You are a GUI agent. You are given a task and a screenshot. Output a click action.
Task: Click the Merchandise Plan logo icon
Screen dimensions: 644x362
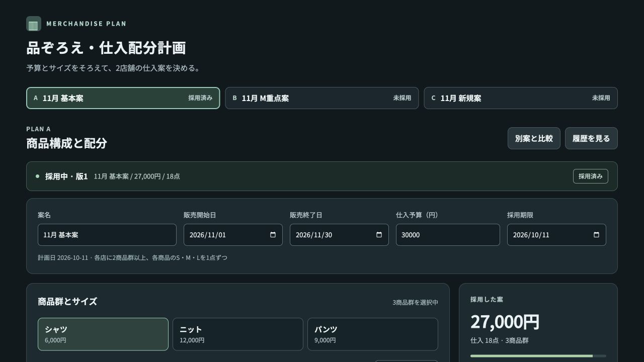[34, 24]
